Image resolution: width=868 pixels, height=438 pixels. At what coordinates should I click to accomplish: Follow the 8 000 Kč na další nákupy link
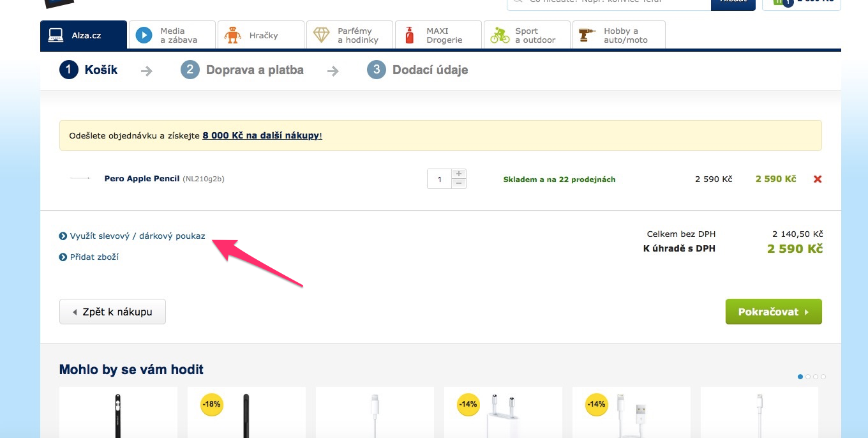[261, 135]
